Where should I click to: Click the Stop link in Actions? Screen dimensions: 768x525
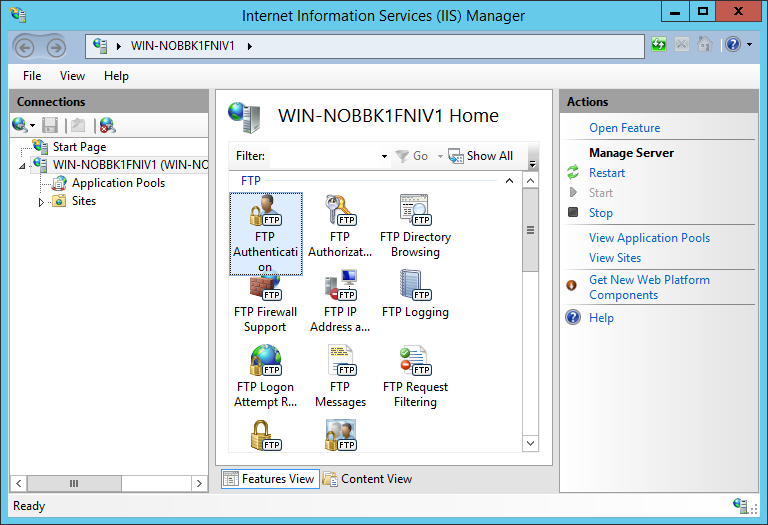coord(600,213)
